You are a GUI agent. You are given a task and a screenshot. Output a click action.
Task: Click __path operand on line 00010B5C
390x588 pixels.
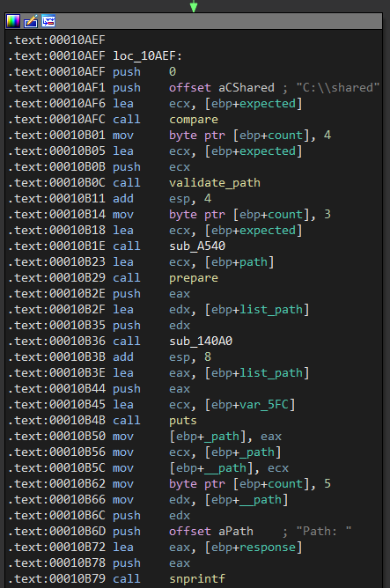click(225, 468)
